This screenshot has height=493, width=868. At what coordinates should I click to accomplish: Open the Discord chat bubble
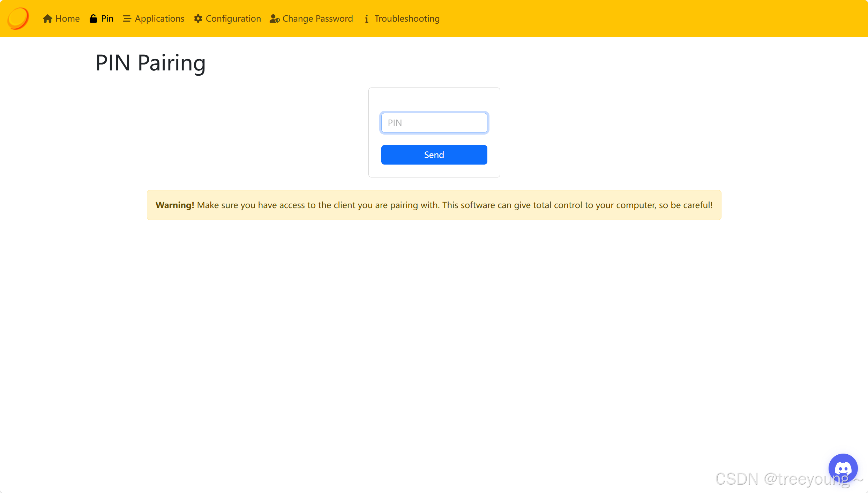(x=843, y=468)
